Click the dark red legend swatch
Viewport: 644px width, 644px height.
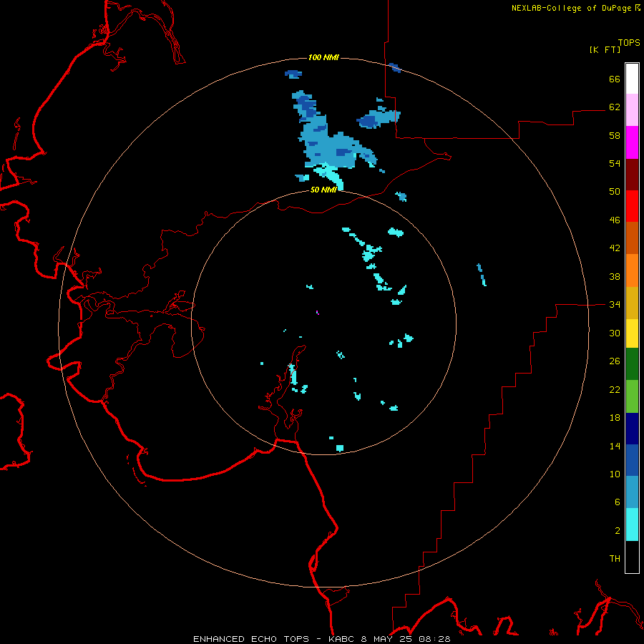[632, 175]
